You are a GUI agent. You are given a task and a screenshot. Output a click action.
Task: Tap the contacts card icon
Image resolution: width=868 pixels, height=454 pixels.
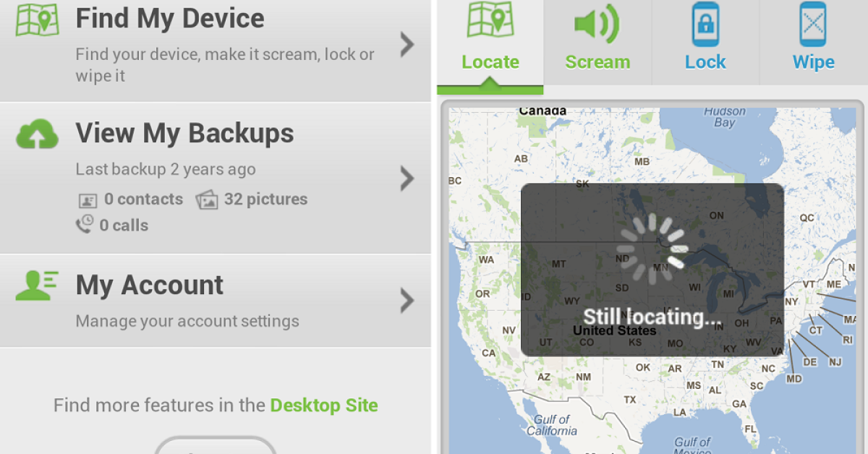(88, 200)
